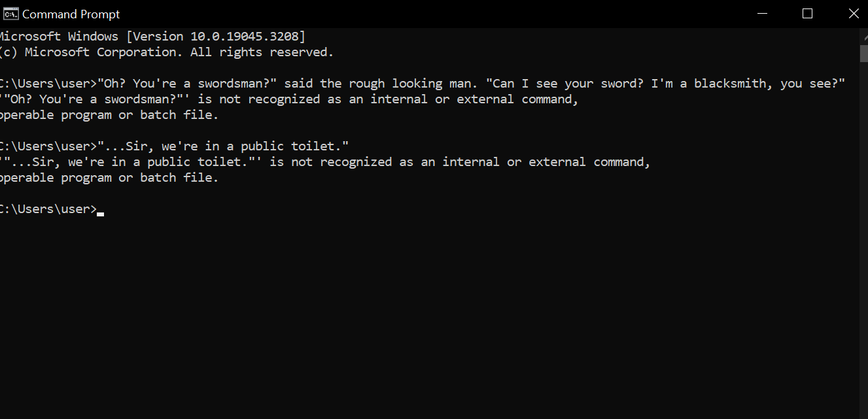Maximize the Command Prompt window

(807, 14)
